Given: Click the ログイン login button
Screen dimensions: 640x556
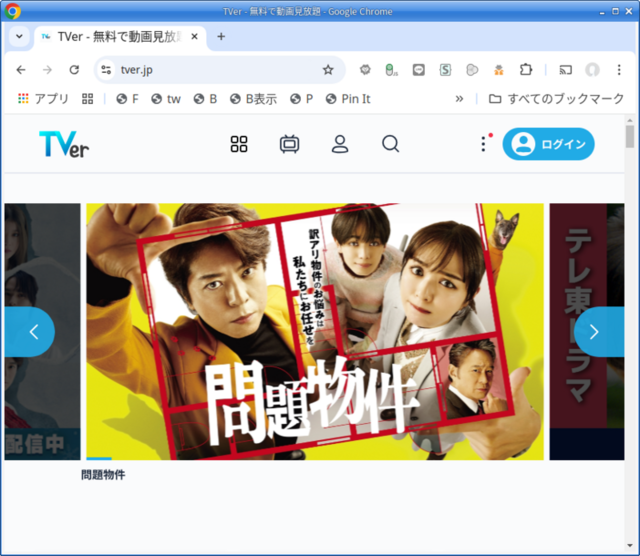Looking at the screenshot, I should 548,144.
